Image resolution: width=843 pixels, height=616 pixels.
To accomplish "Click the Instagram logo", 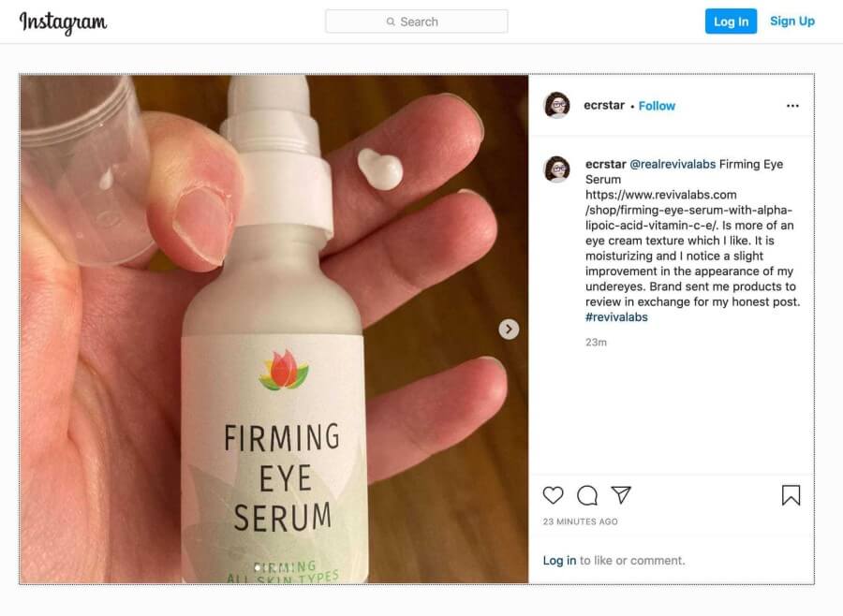I will tap(63, 22).
